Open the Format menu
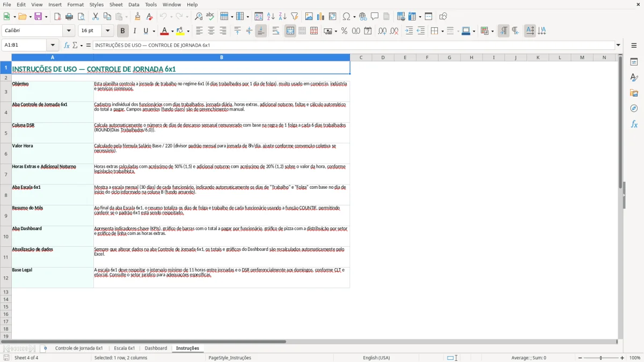Image resolution: width=644 pixels, height=362 pixels. 75,4
